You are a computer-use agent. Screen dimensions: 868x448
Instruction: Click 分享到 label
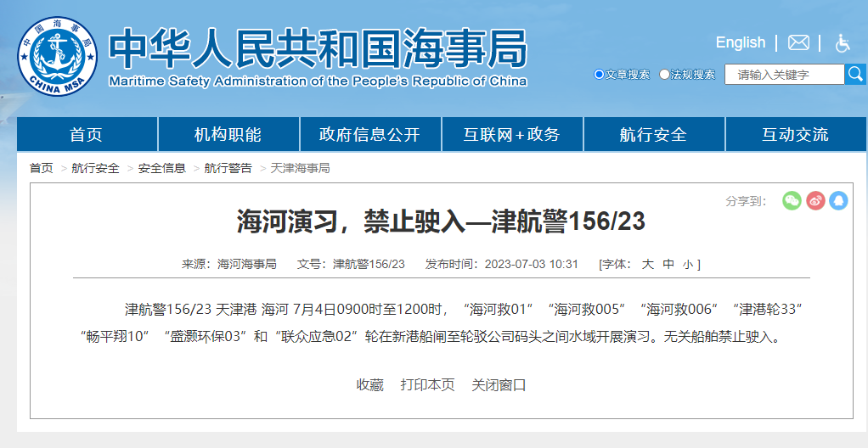[x=746, y=201]
